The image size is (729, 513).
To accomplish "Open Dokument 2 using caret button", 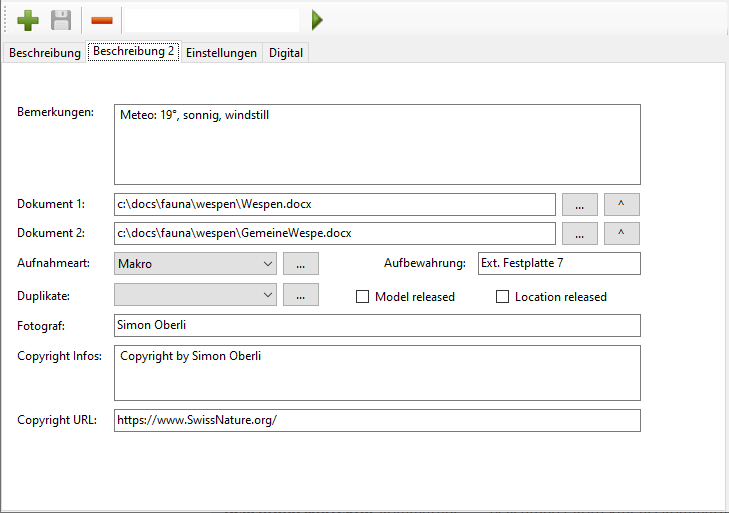I will point(621,233).
